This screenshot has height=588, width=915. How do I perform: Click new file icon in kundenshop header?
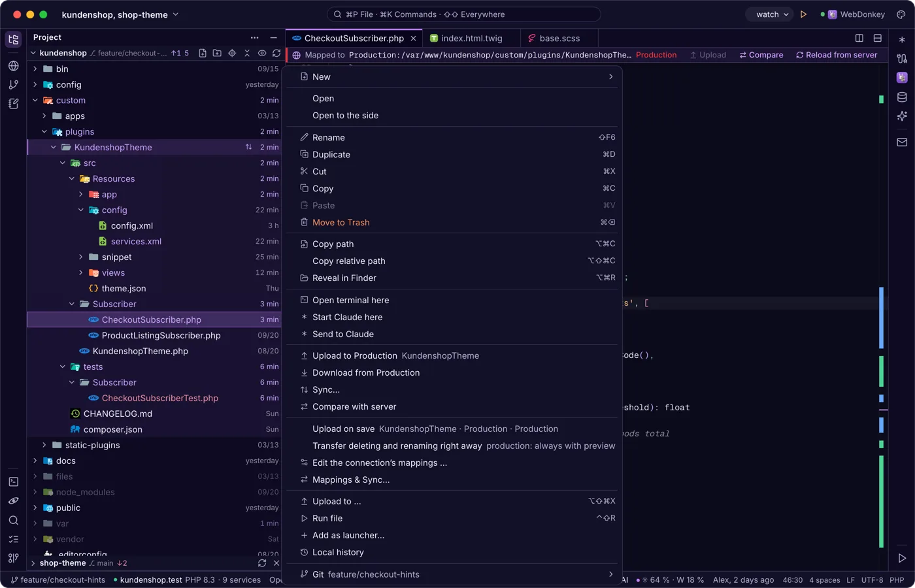coord(203,53)
